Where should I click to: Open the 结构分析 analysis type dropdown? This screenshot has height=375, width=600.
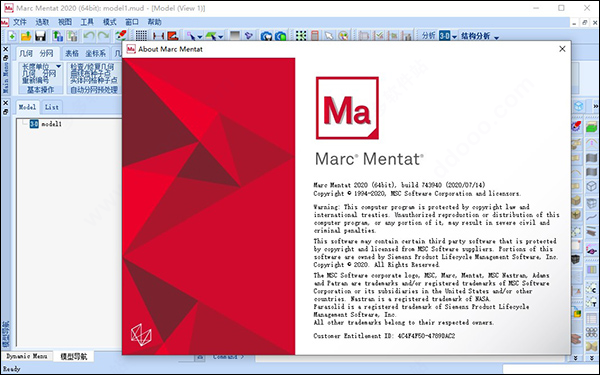click(x=496, y=37)
